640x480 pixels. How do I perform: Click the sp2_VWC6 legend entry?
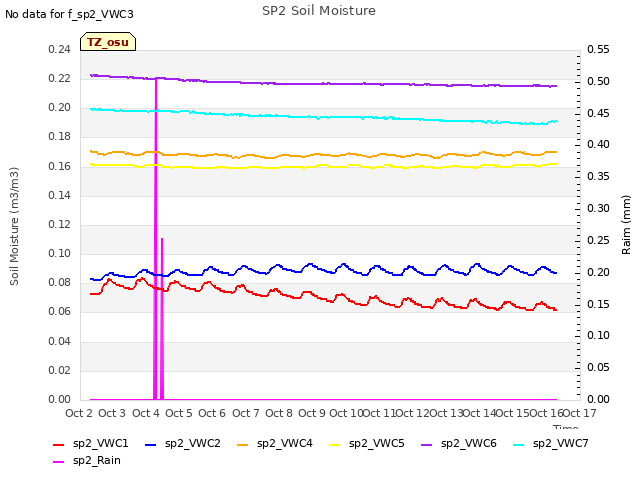[x=459, y=443]
